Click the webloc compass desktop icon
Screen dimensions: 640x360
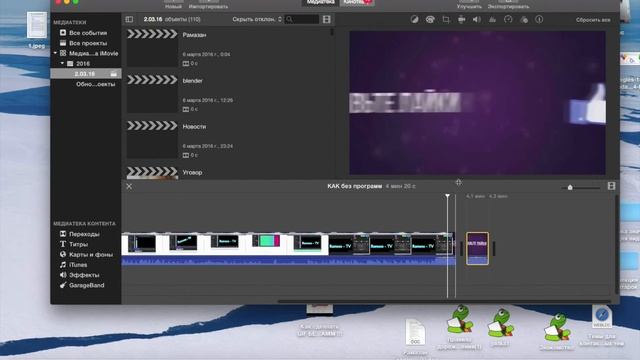click(x=602, y=317)
